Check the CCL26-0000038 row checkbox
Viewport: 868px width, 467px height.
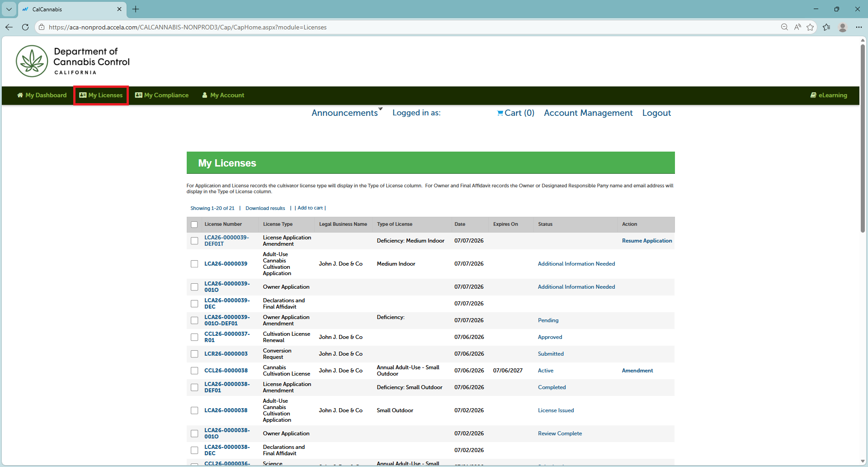coord(194,371)
